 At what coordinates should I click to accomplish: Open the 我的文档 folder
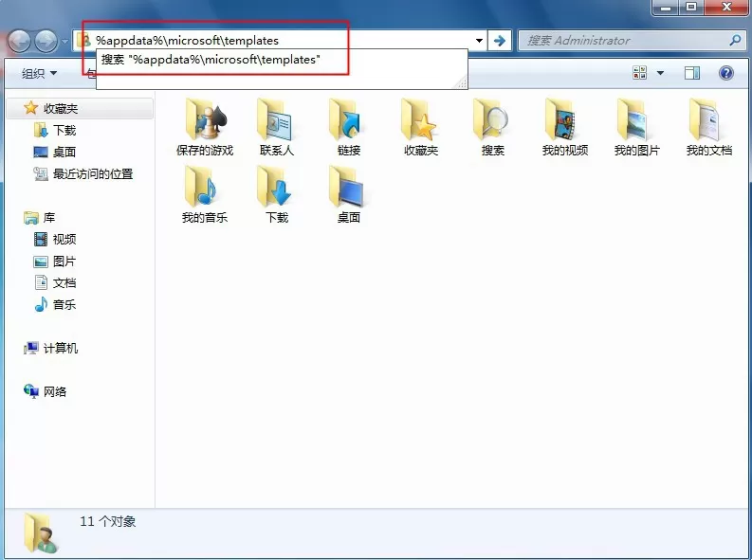[x=708, y=127]
